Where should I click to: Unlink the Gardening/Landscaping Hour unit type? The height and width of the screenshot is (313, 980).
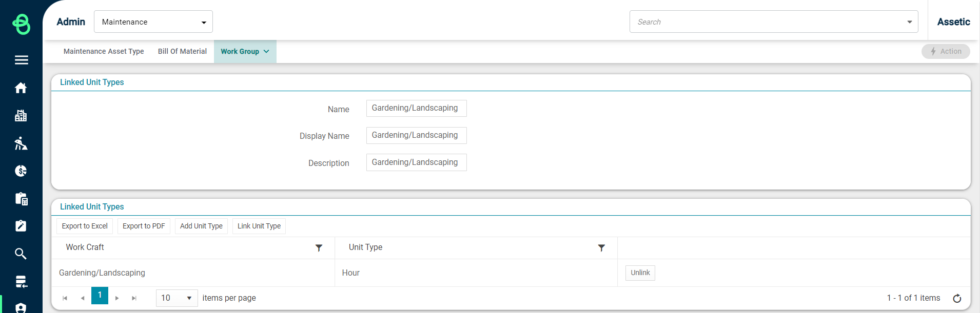[640, 273]
